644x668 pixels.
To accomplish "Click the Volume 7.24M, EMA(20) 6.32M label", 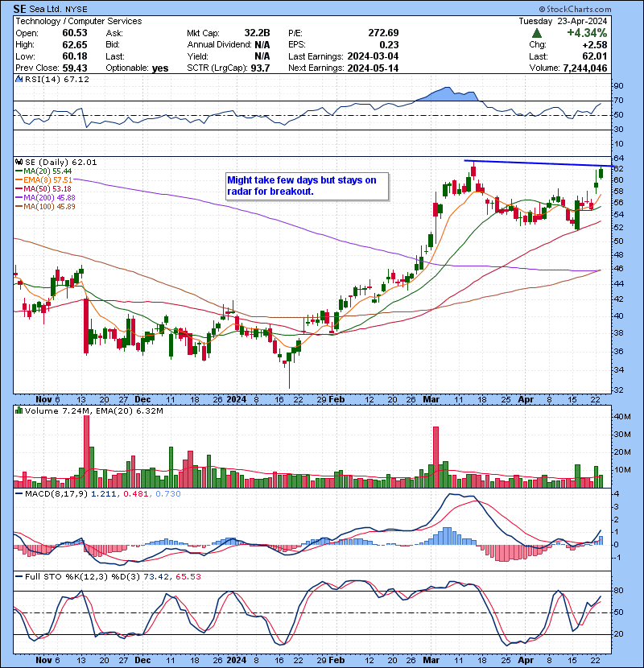I will coord(93,411).
